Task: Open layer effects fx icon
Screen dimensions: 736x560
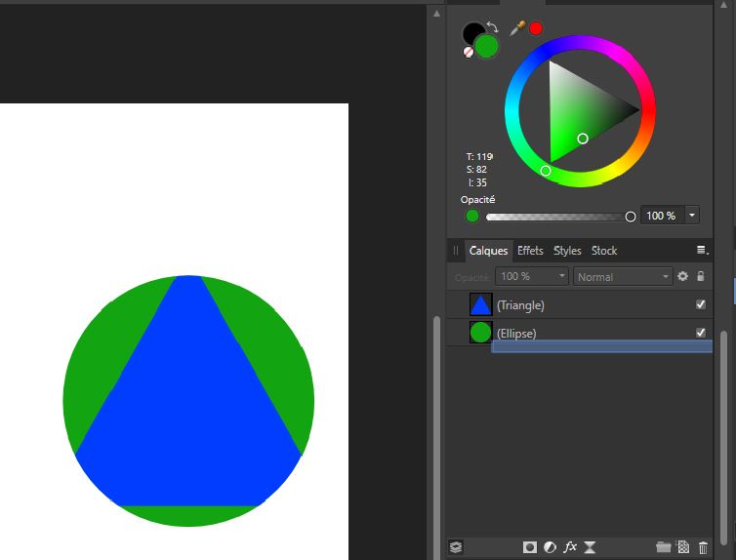Action: (570, 546)
